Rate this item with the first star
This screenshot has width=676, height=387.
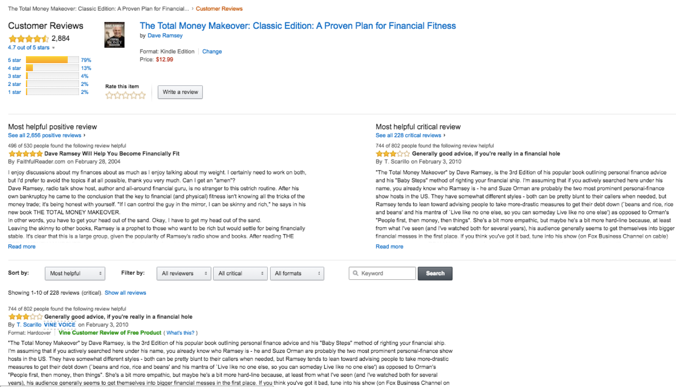[109, 95]
